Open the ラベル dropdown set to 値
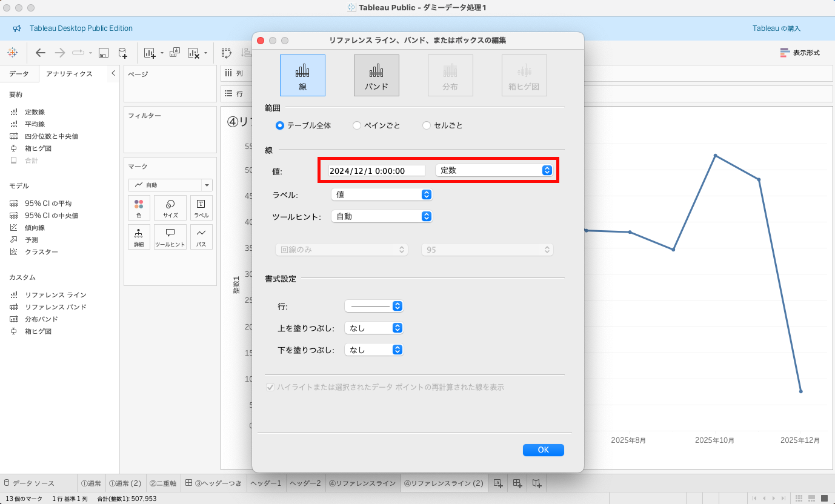Image resolution: width=835 pixels, height=504 pixels. click(382, 194)
